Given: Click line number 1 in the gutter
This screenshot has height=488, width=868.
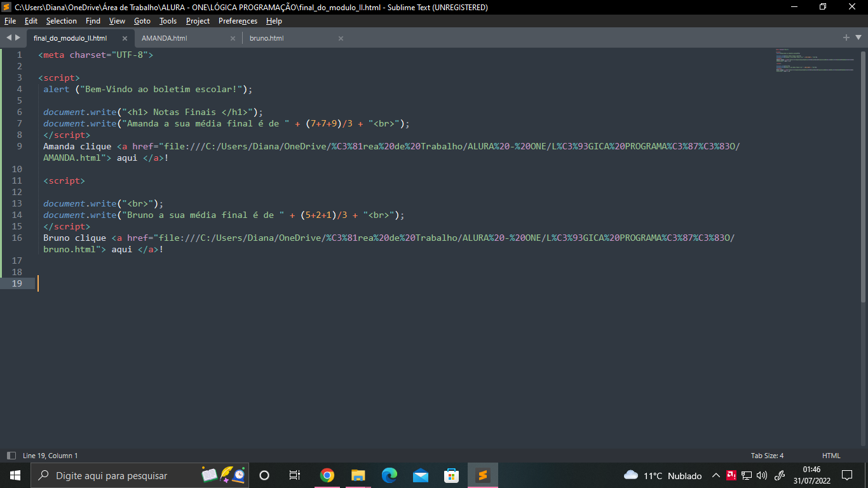Looking at the screenshot, I should (20, 55).
